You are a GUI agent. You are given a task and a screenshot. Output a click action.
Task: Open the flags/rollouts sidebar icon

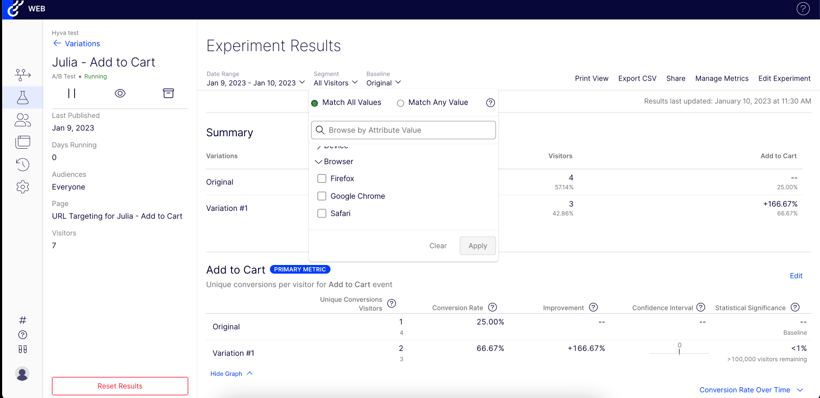(x=22, y=75)
